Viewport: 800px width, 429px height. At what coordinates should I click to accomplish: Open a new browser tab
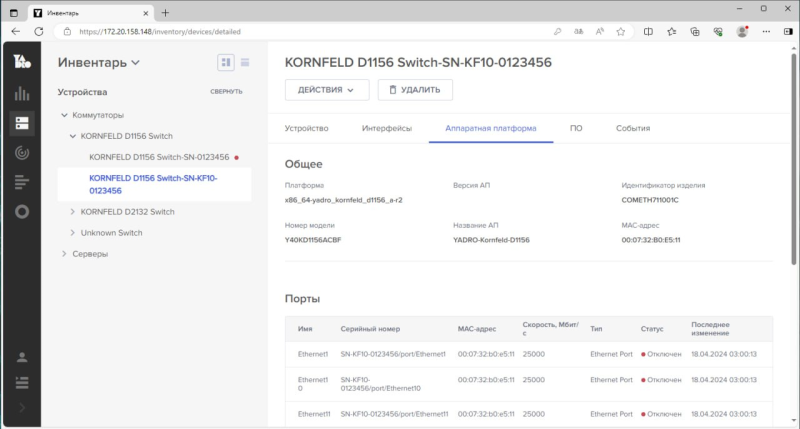pyautogui.click(x=165, y=13)
